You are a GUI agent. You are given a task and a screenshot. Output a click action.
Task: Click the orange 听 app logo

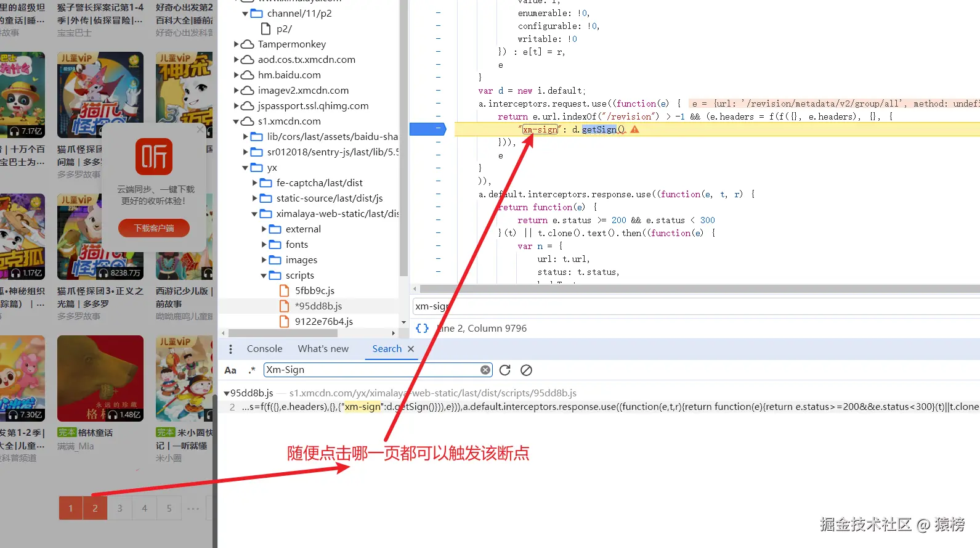pos(154,157)
